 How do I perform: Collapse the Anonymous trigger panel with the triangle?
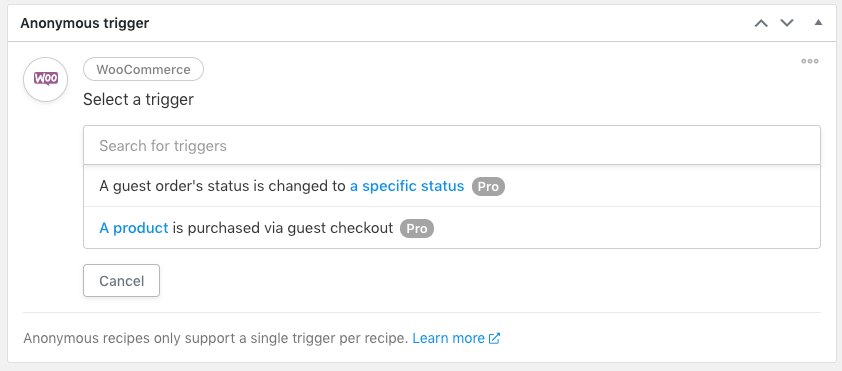pos(818,23)
